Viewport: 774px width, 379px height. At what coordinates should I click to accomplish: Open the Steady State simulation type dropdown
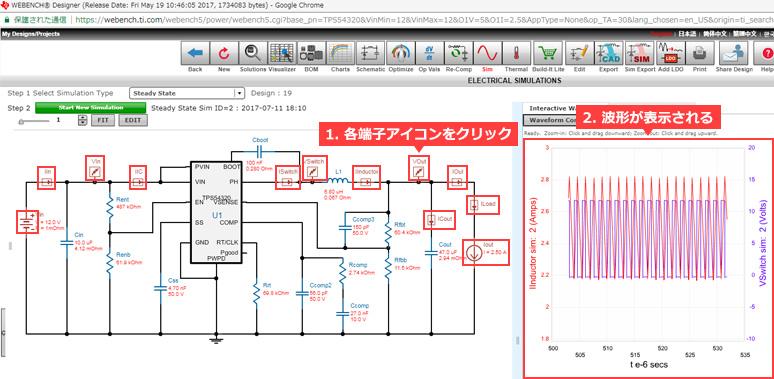click(x=187, y=93)
